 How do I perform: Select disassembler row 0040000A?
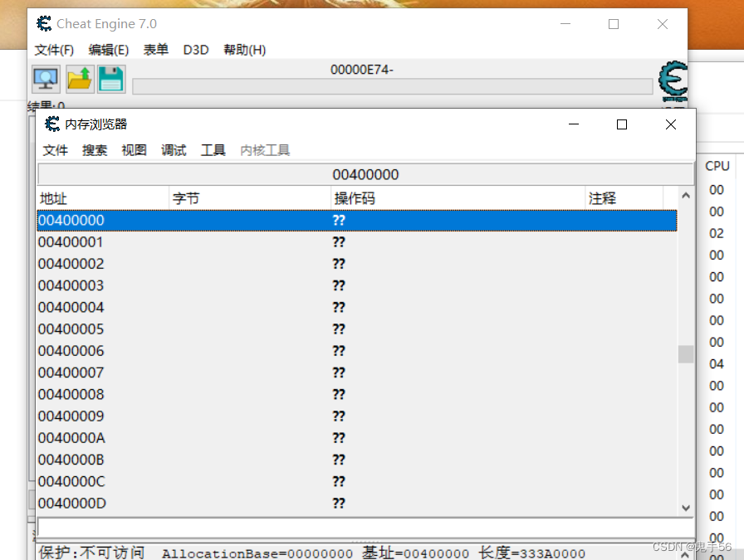(357, 439)
